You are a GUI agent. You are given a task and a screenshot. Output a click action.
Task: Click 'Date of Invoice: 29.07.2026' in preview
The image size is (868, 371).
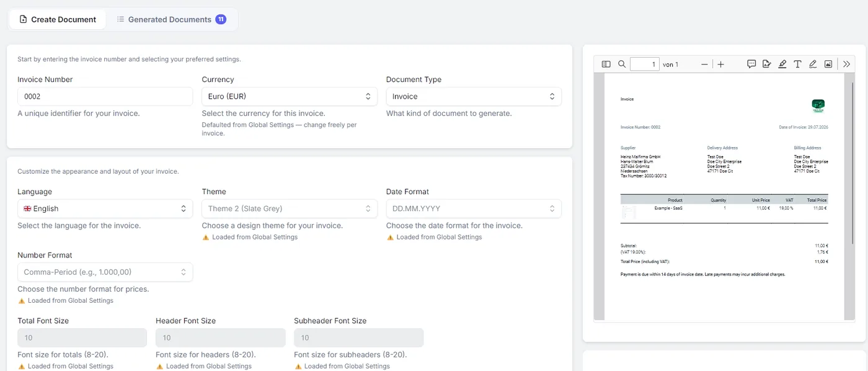804,127
